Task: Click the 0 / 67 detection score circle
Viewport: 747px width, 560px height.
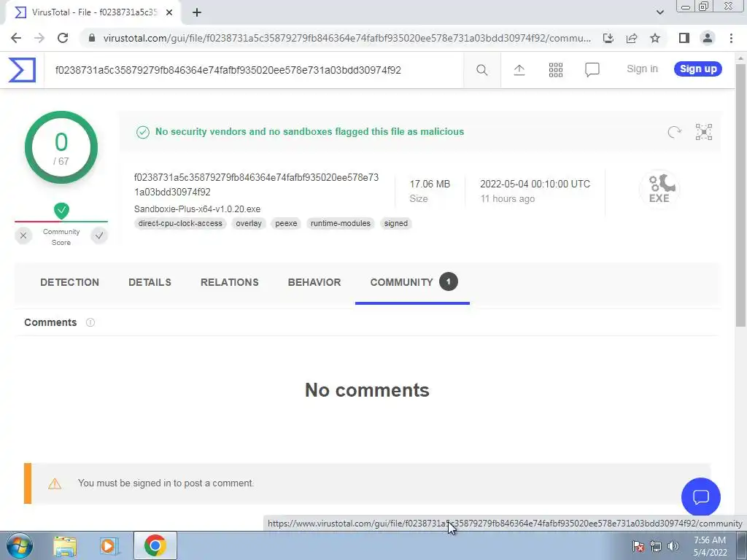Action: [61, 147]
